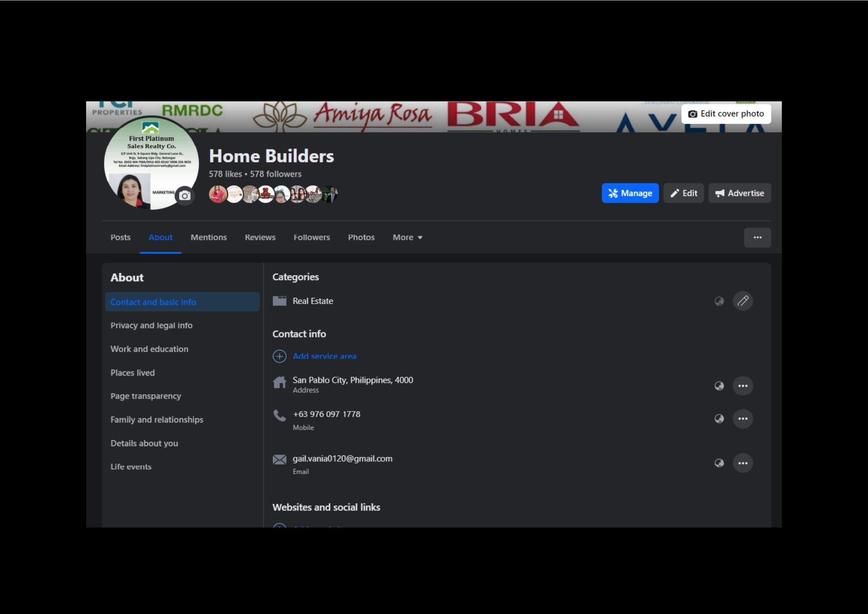
Task: Switch to the Photos tab
Action: click(361, 238)
